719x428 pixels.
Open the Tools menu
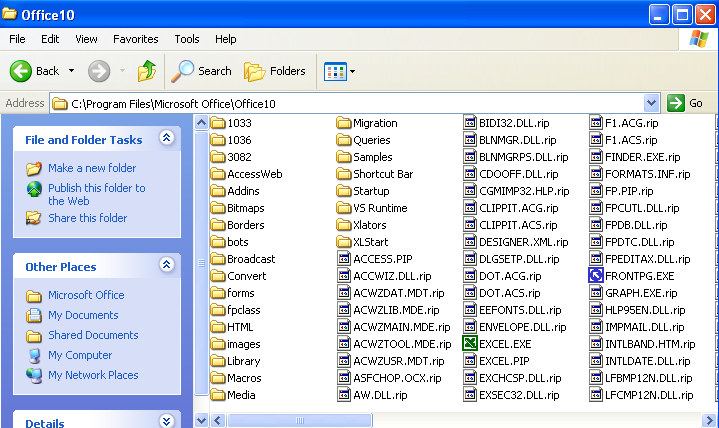click(x=187, y=39)
